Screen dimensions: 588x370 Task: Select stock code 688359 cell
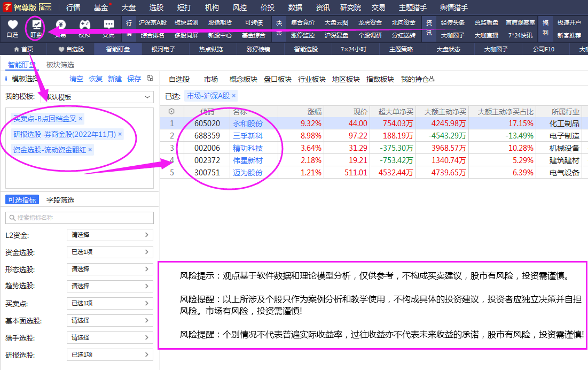[207, 136]
